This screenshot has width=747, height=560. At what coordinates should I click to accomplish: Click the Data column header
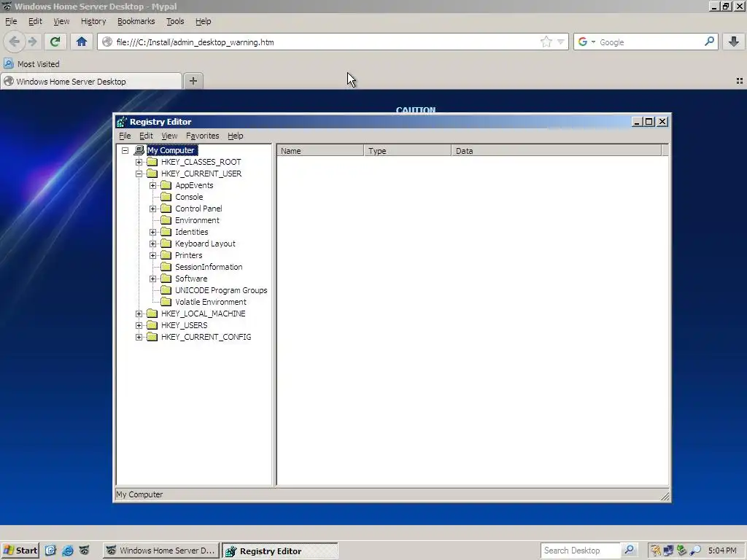(x=557, y=151)
